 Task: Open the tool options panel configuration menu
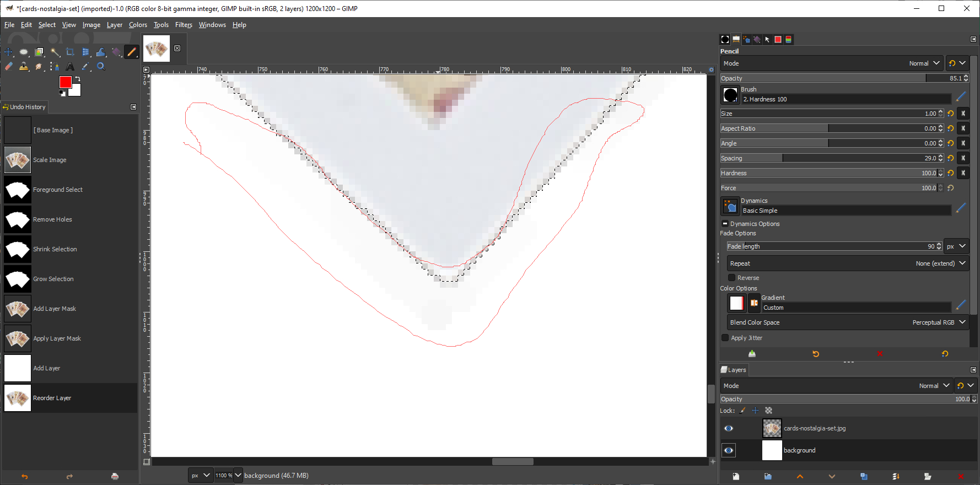pyautogui.click(x=973, y=39)
